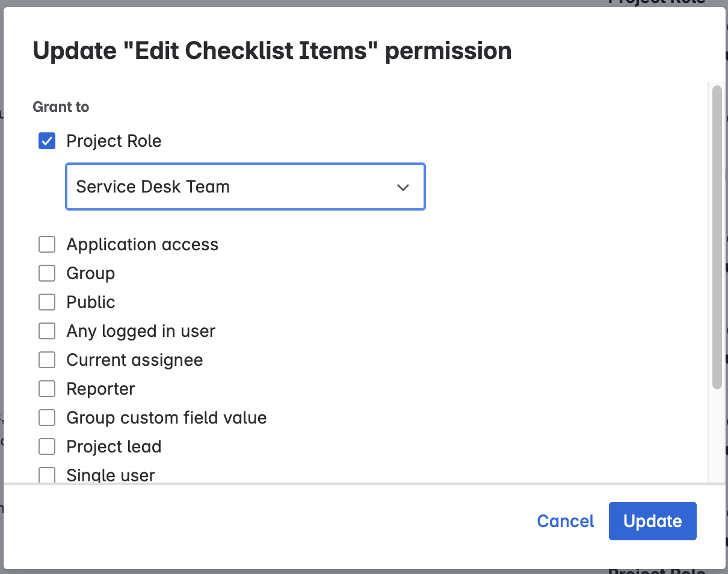Click the "Grant to" section label
This screenshot has width=728, height=574.
coord(61,107)
